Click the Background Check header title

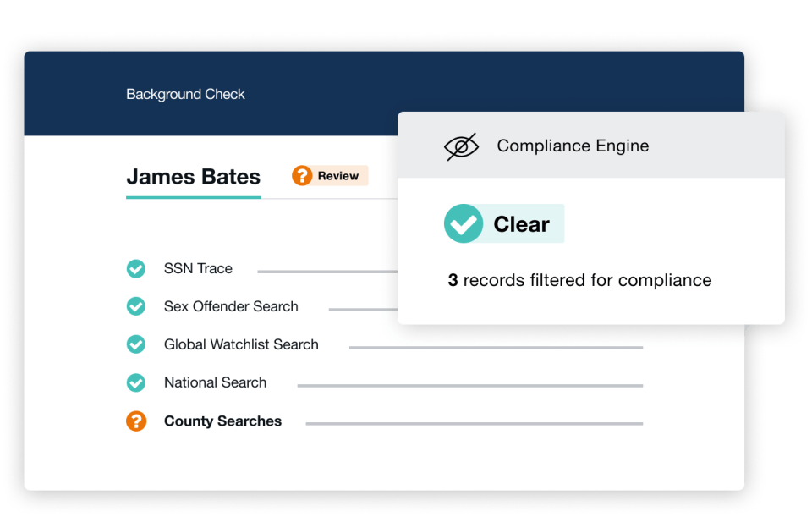pyautogui.click(x=185, y=94)
